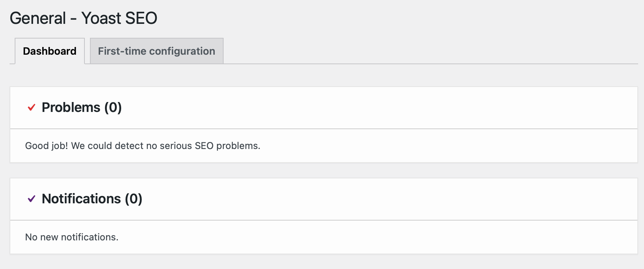
Task: Click the checkmark in the Problems panel
Action: pyautogui.click(x=31, y=108)
